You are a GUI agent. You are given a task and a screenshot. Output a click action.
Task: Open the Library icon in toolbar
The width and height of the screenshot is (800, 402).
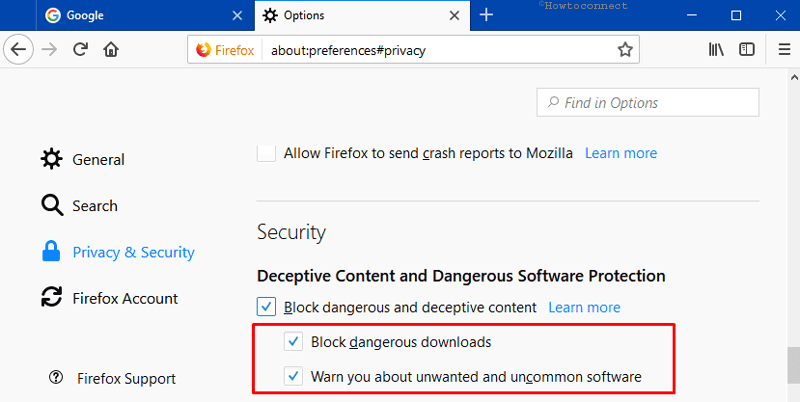pos(716,49)
